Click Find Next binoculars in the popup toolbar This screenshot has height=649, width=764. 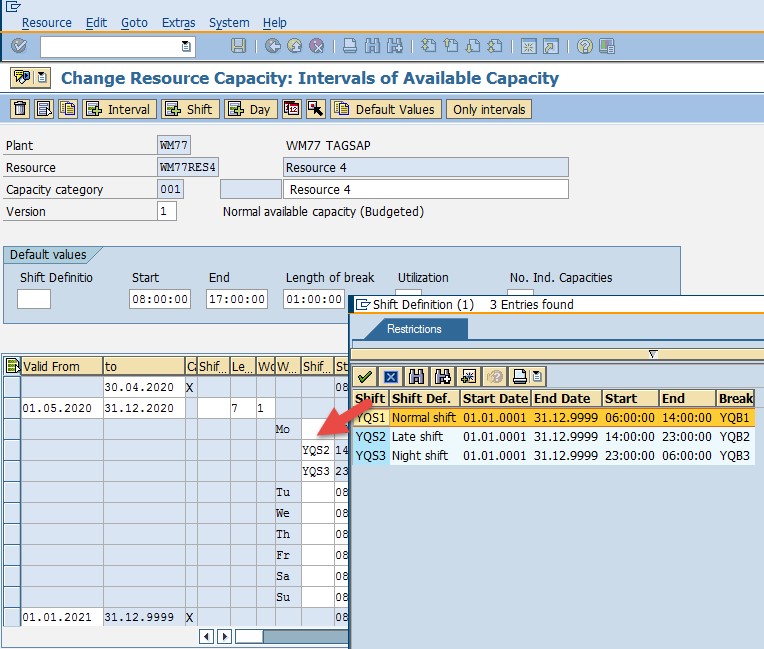(x=442, y=377)
